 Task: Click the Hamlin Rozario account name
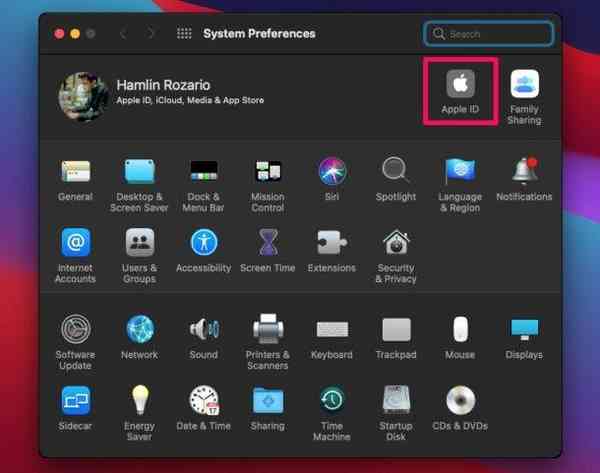click(x=163, y=85)
